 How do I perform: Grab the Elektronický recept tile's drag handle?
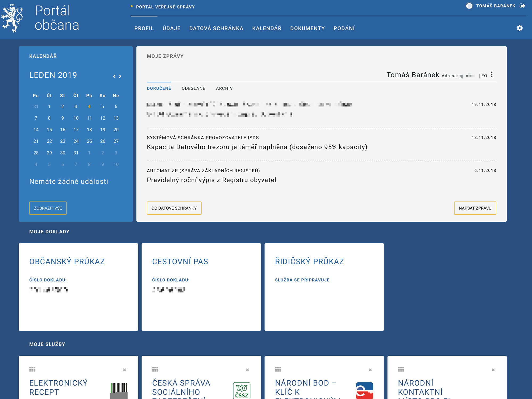pyautogui.click(x=32, y=369)
